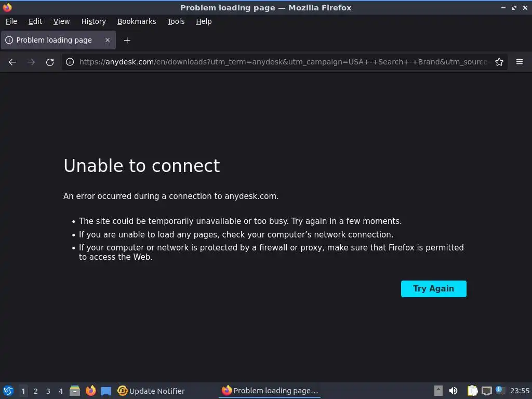Select Problem loading page taskbar window button

coord(270,391)
